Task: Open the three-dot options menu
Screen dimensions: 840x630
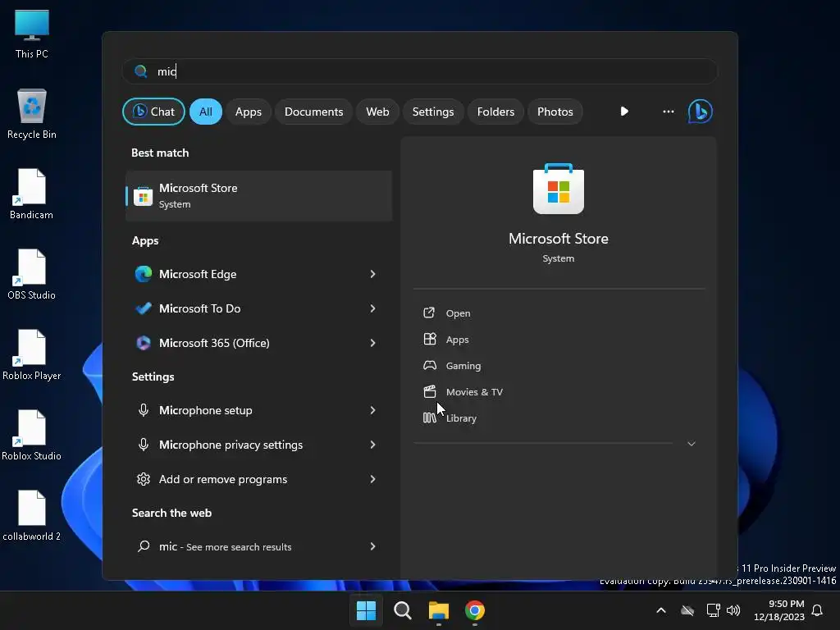Action: 668,112
